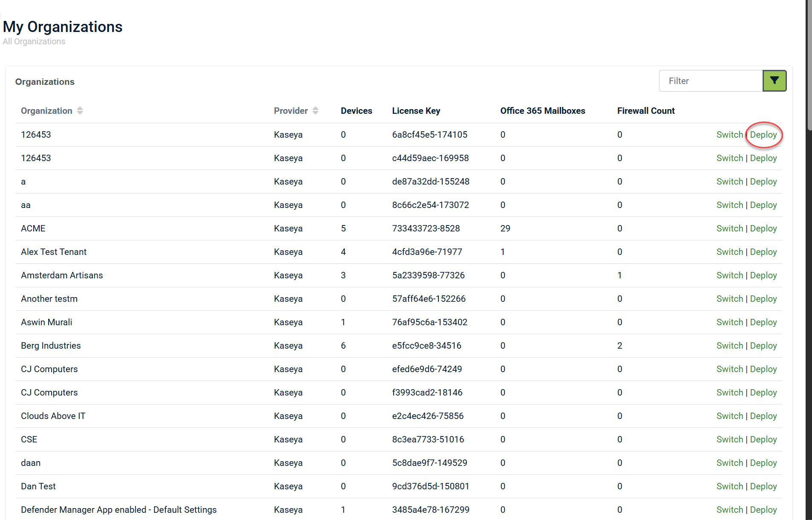Sort by Organization column arrows

(80, 111)
